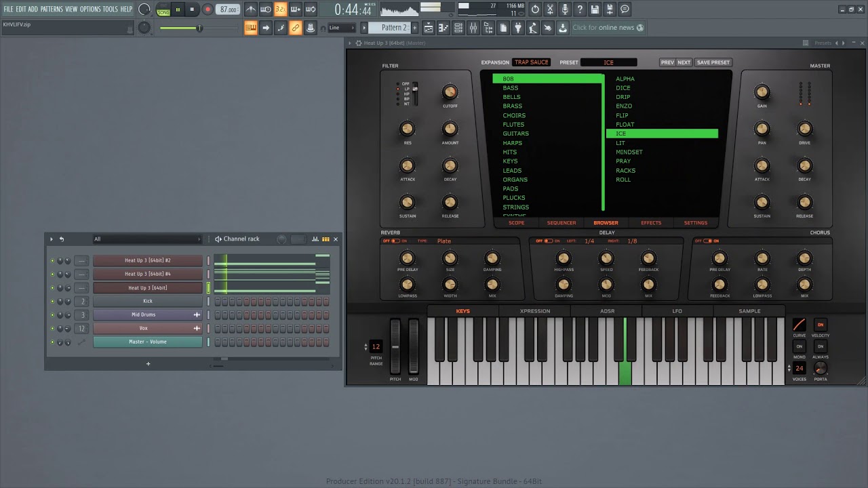Screen dimensions: 868x488
Task: Expand the Channel rack menu arrow
Action: click(52, 239)
